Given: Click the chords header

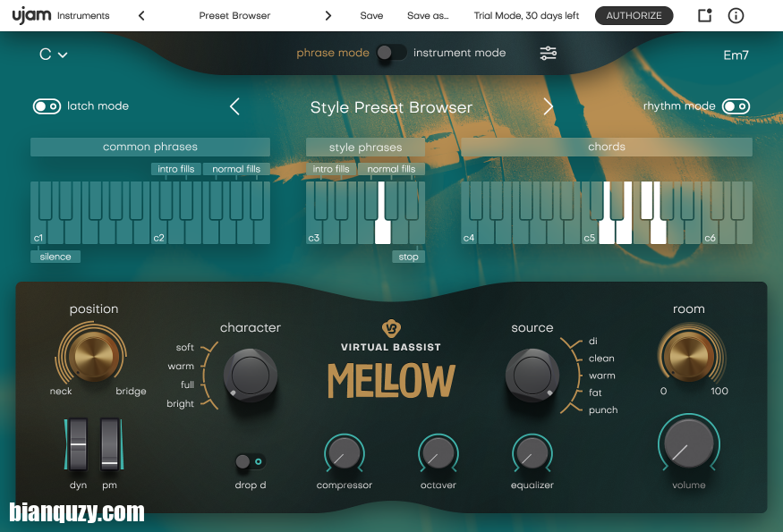Looking at the screenshot, I should click(x=607, y=147).
